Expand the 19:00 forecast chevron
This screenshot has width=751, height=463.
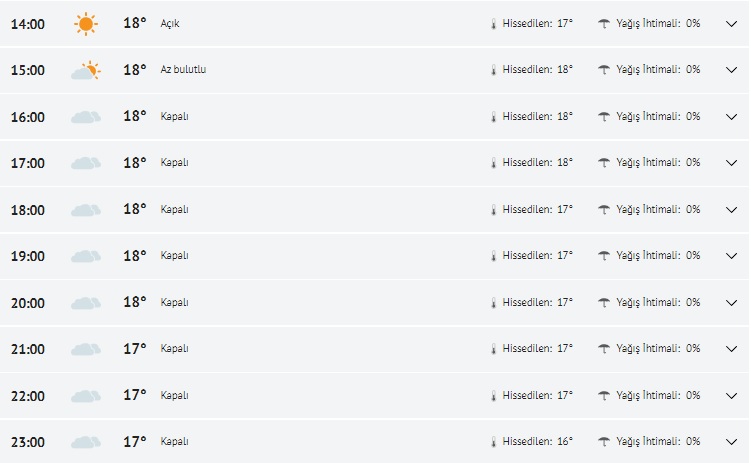[x=731, y=256]
